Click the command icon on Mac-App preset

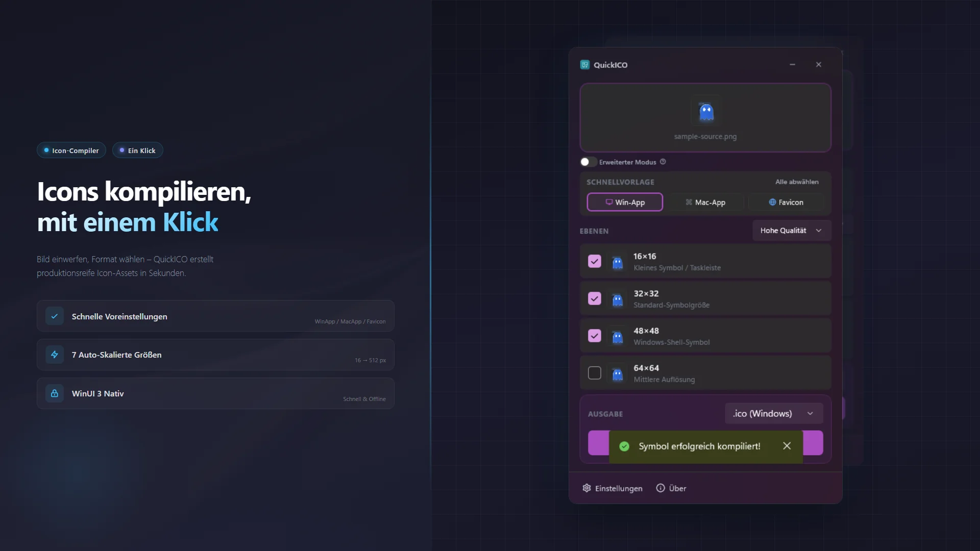coord(689,202)
